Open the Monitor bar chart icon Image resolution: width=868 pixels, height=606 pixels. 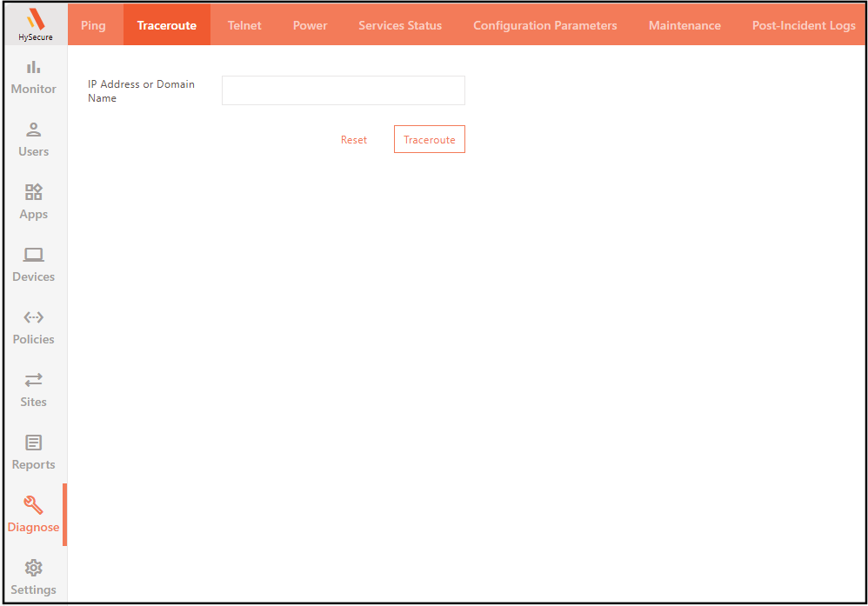(34, 67)
